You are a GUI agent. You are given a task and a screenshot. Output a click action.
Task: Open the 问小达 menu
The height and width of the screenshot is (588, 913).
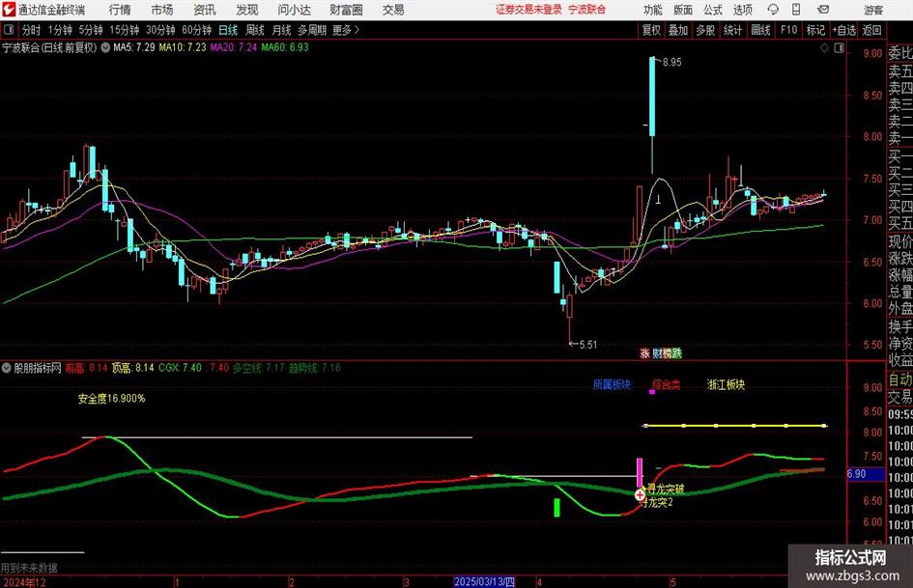coord(294,10)
